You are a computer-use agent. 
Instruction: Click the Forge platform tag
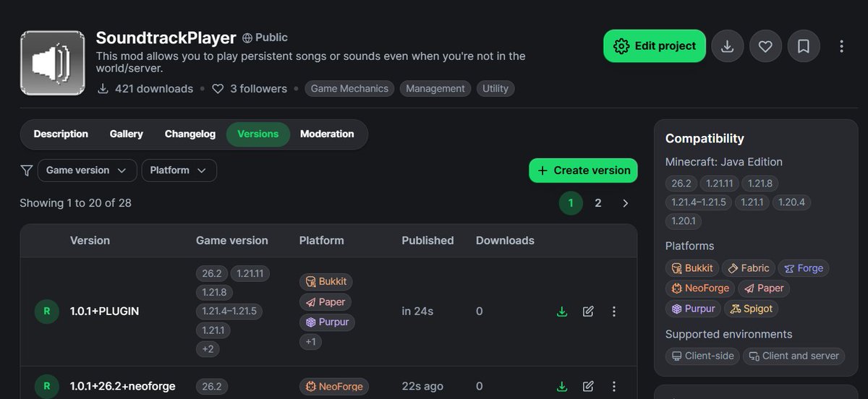804,268
